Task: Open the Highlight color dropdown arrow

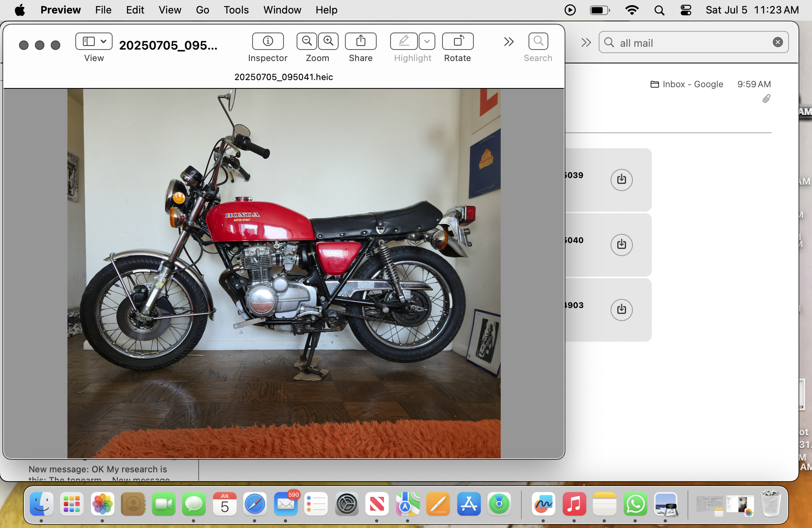Action: click(427, 41)
